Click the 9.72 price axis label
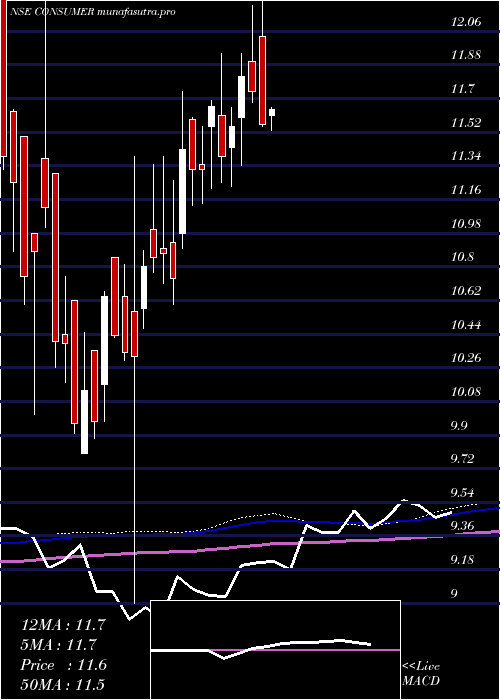Image resolution: width=500 pixels, height=700 pixels. click(x=463, y=459)
